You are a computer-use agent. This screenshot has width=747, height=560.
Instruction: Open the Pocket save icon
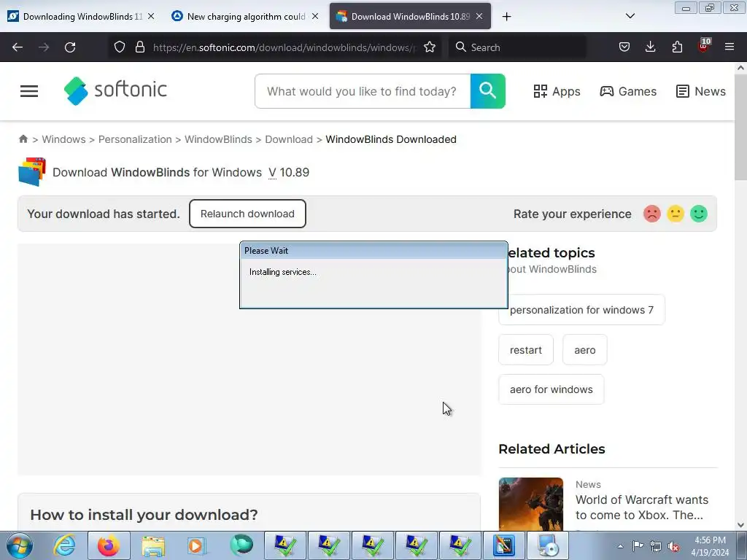click(x=624, y=47)
